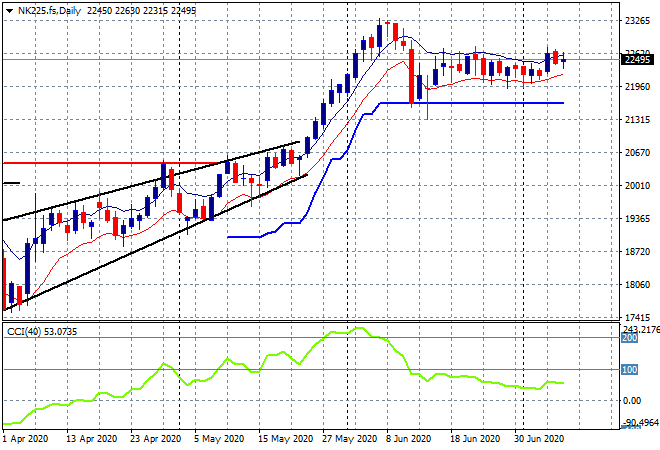Click the 0.00 level on CCI scale

pyautogui.click(x=632, y=401)
